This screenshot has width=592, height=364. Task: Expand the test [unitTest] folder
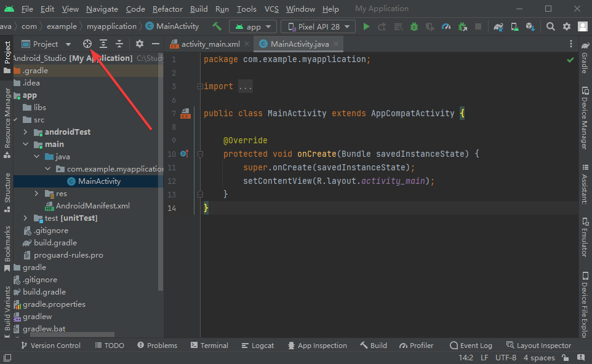[25, 218]
